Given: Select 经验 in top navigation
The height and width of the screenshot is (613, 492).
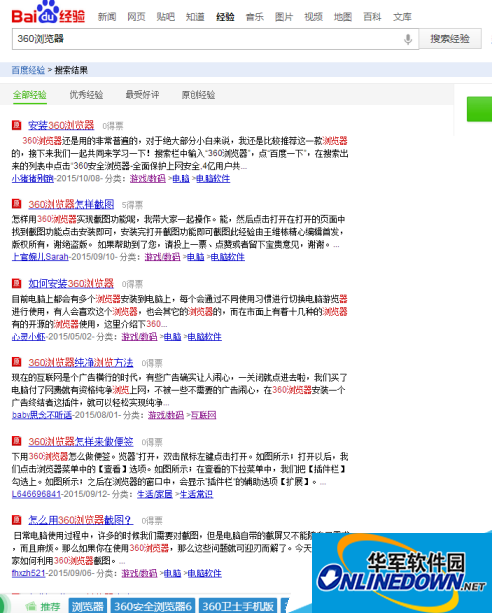Looking at the screenshot, I should coord(225,17).
